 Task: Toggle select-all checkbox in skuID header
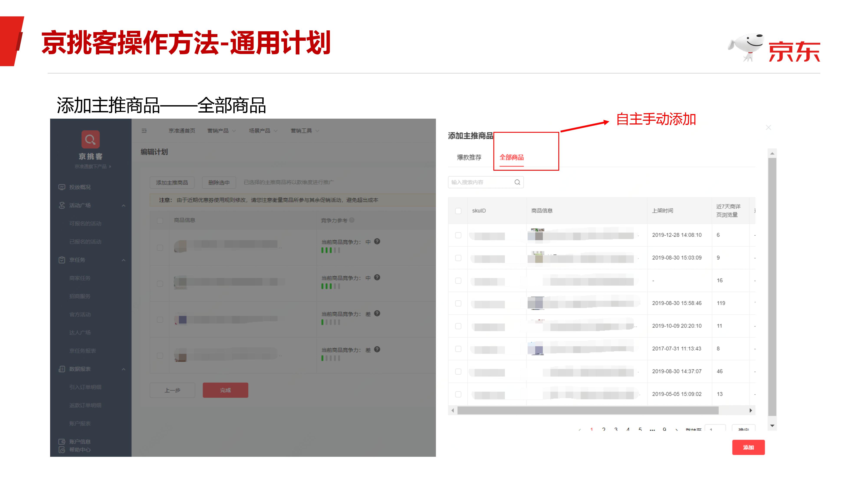(x=458, y=210)
